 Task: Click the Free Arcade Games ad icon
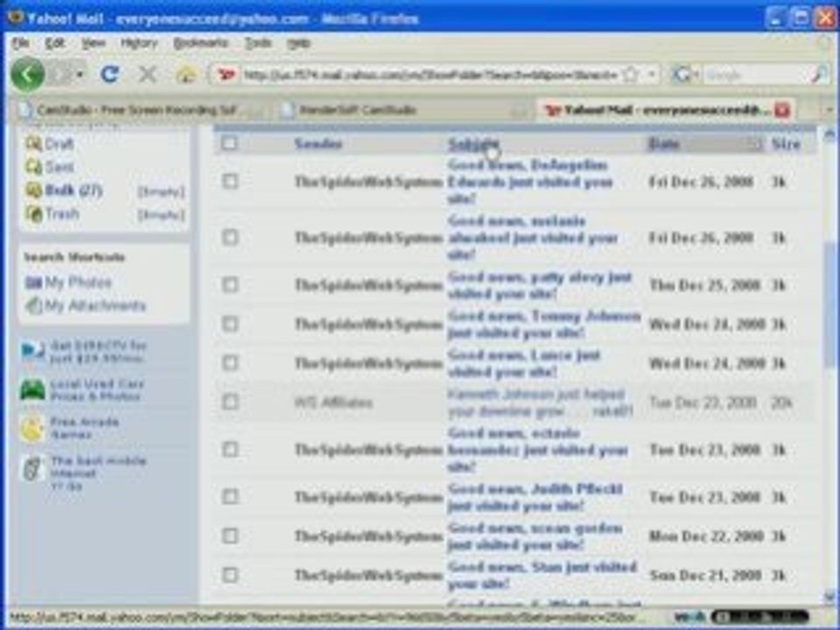31,429
